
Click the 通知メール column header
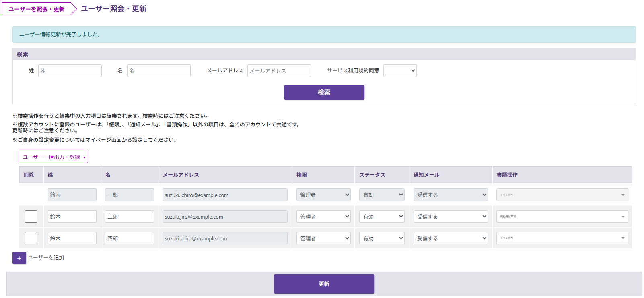click(x=451, y=175)
